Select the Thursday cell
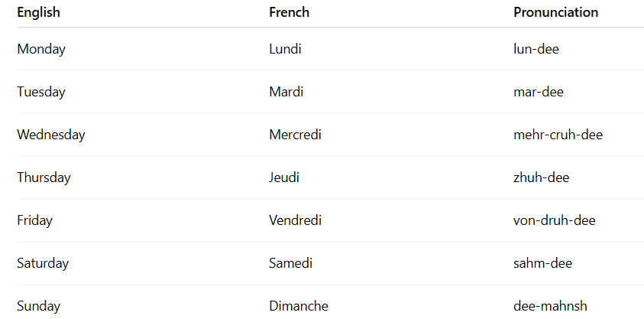 [x=44, y=177]
